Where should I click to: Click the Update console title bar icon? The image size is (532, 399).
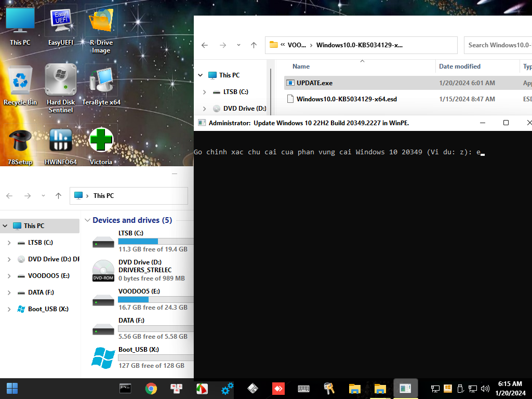pos(202,123)
